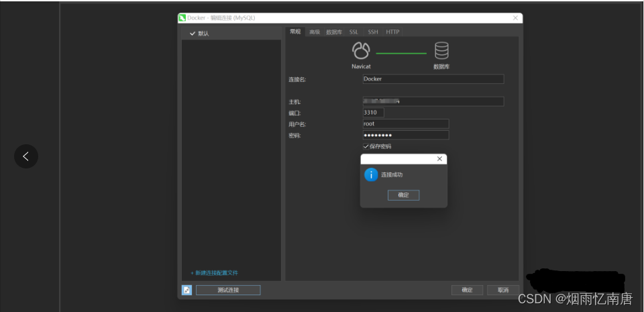Viewport: 644px width, 312px height.
Task: Switch to the SSH tab
Action: click(373, 32)
